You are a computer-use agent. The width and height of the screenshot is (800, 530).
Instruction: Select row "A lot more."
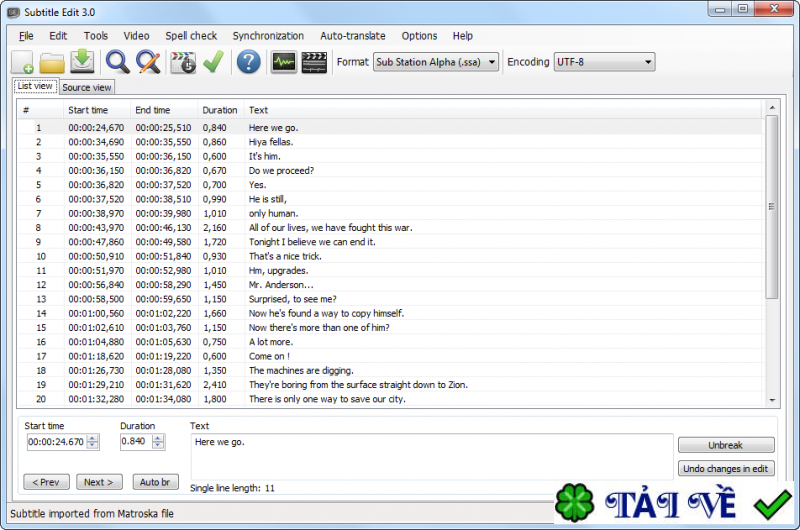point(390,342)
